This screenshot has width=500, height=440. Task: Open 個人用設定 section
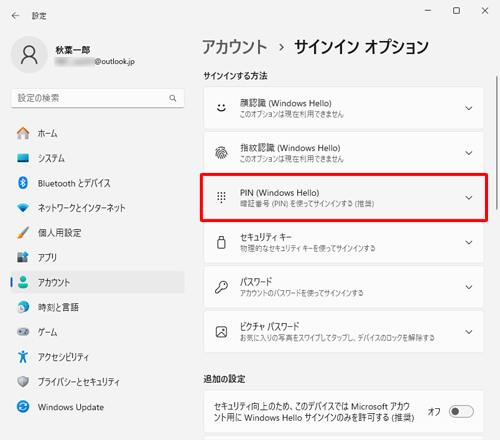pyautogui.click(x=97, y=232)
